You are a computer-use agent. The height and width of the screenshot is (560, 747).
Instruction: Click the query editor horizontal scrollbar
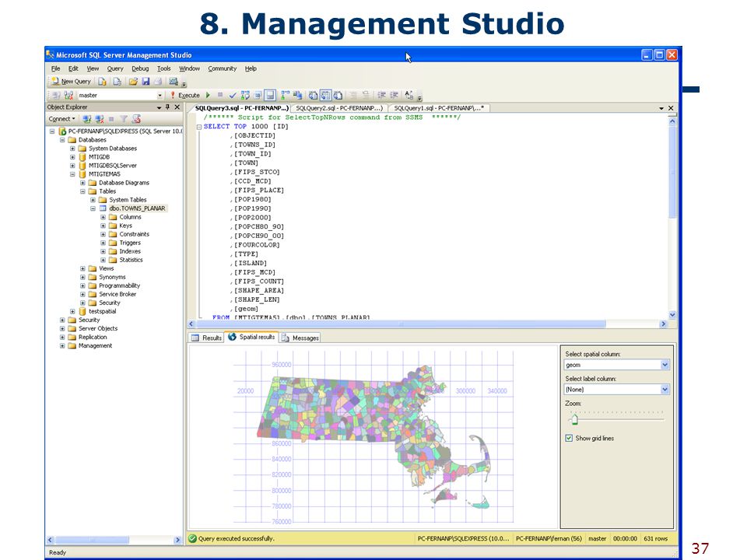pos(400,324)
